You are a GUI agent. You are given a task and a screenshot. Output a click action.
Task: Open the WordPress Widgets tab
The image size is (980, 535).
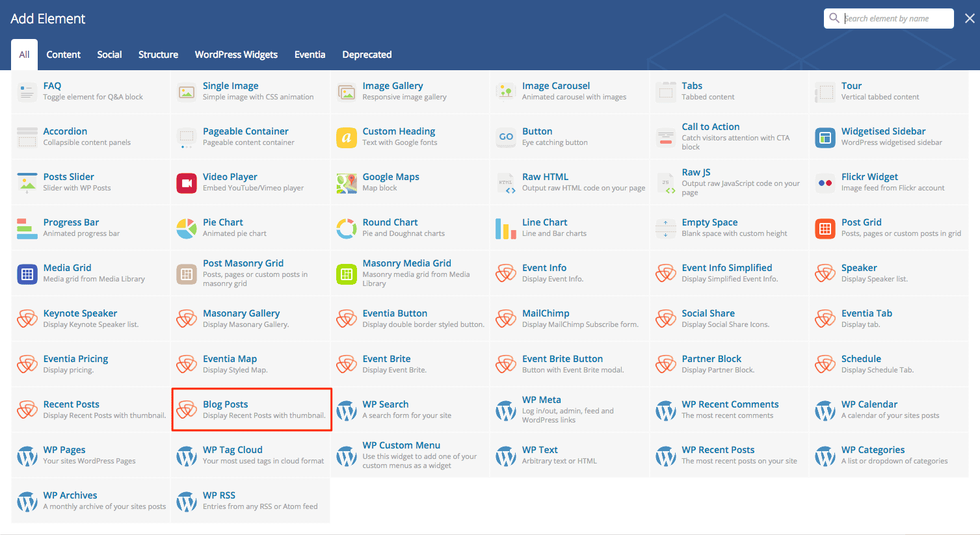point(236,55)
